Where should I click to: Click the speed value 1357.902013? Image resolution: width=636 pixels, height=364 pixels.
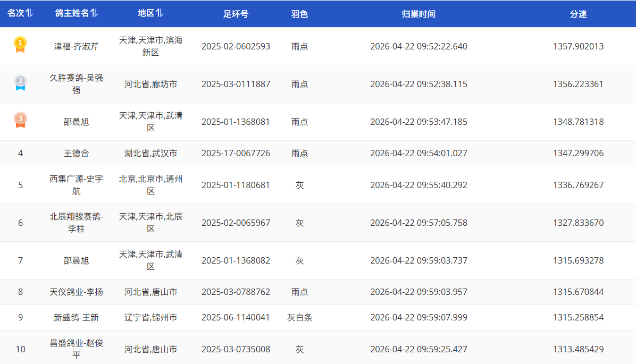[578, 46]
